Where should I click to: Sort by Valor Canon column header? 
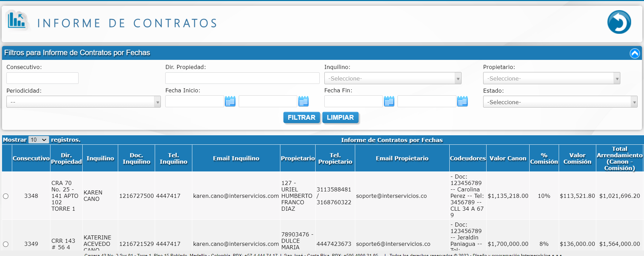click(x=508, y=158)
